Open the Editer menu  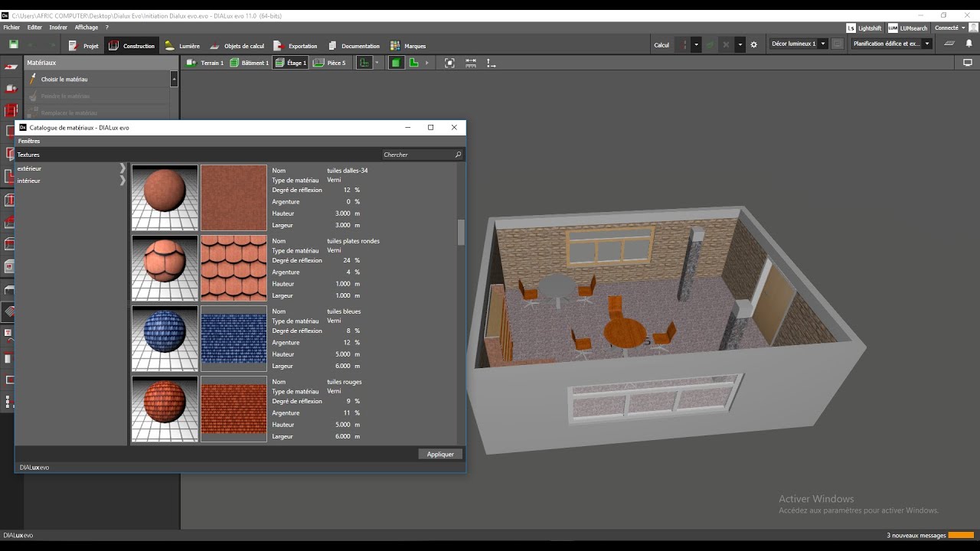tap(34, 28)
